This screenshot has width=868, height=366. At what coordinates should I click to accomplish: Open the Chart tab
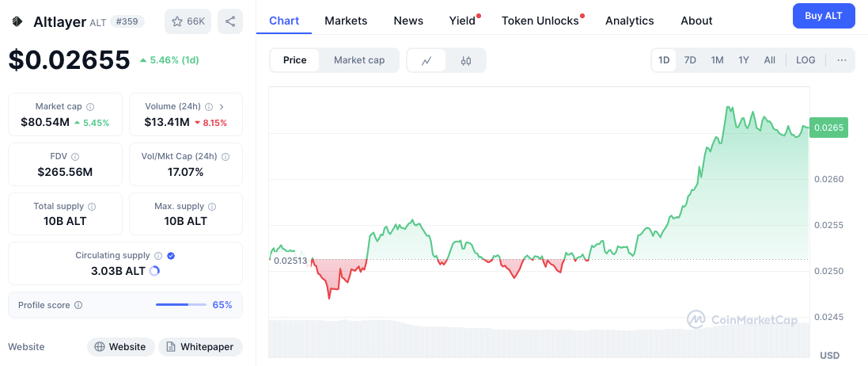point(284,21)
